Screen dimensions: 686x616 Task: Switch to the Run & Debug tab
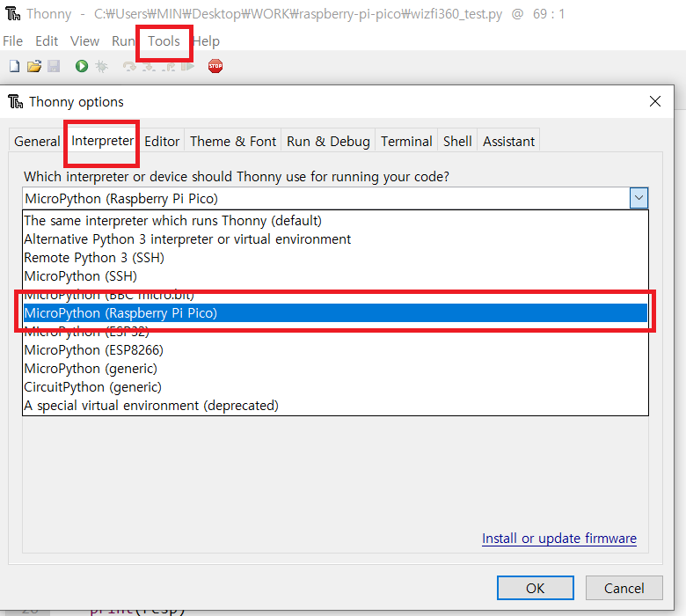click(328, 142)
